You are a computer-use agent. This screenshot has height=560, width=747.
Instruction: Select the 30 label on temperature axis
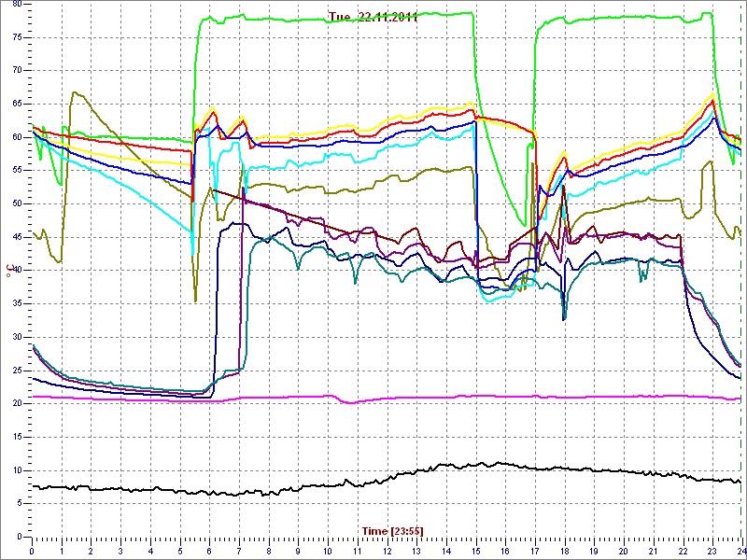(17, 337)
